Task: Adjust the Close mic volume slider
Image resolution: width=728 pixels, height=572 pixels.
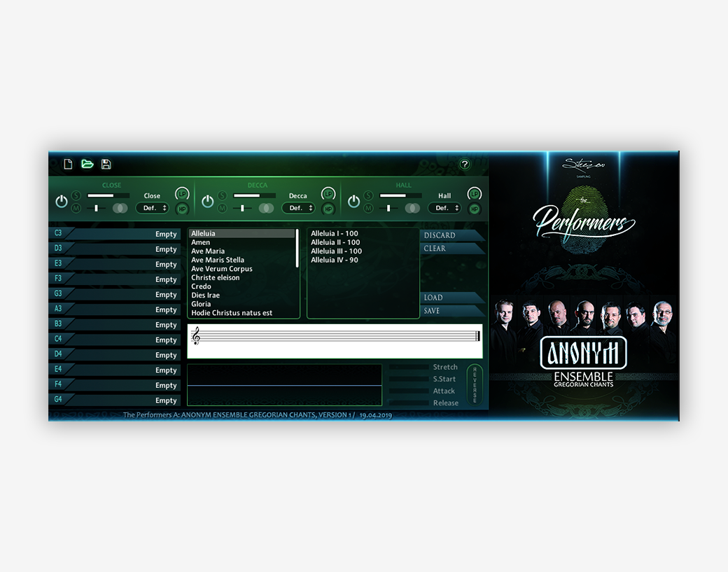Action: click(x=108, y=195)
